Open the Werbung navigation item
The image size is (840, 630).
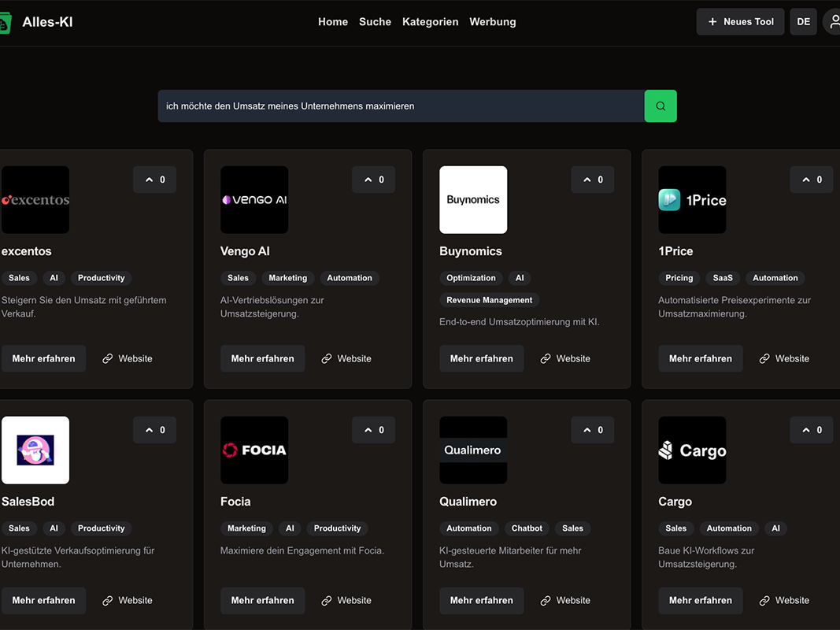click(493, 22)
